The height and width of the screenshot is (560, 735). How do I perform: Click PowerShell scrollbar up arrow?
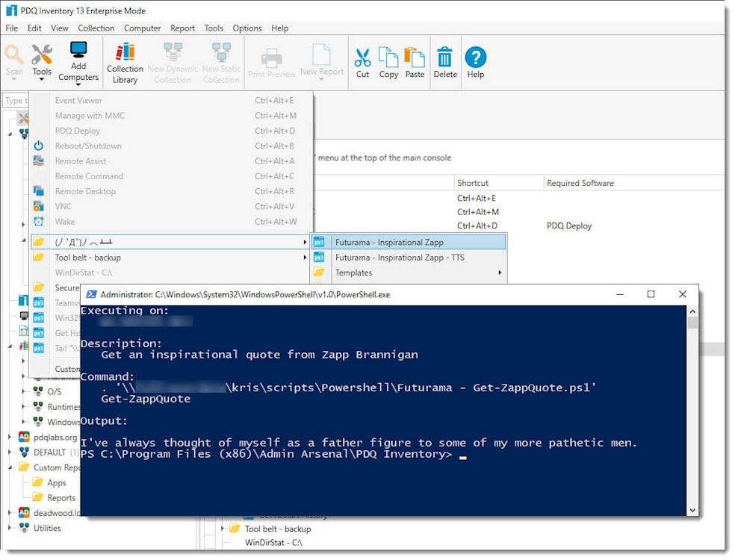[692, 311]
